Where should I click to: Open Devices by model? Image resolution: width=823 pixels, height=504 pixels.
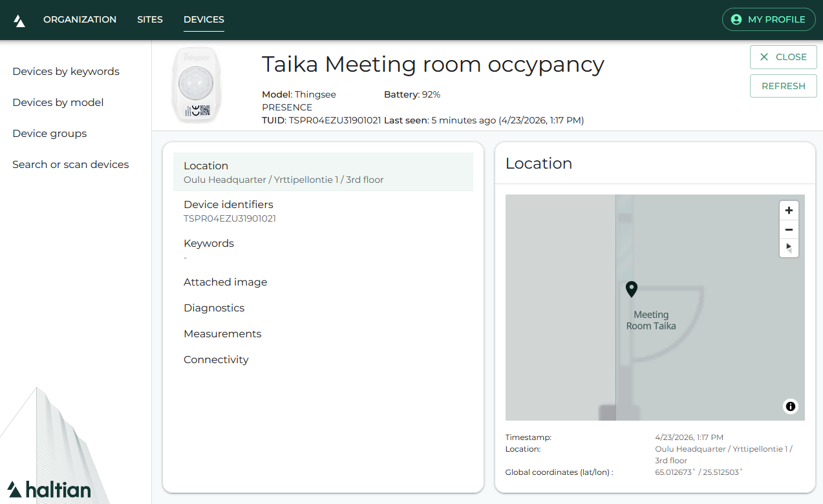pos(58,102)
